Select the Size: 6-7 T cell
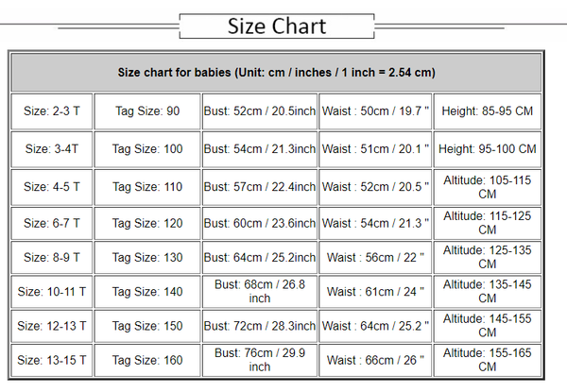Viewport: 567px width, 392px height. pyautogui.click(x=52, y=224)
